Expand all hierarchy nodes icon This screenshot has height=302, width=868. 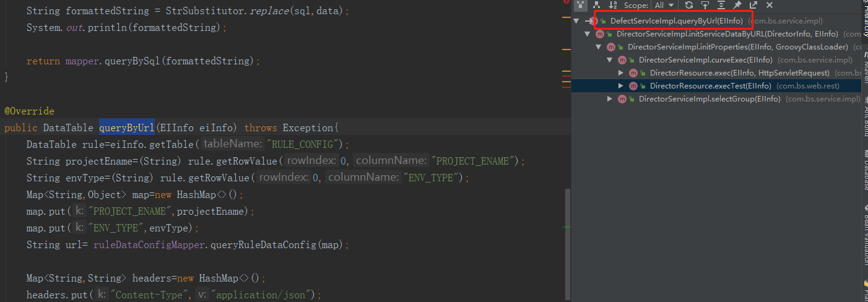(721, 5)
